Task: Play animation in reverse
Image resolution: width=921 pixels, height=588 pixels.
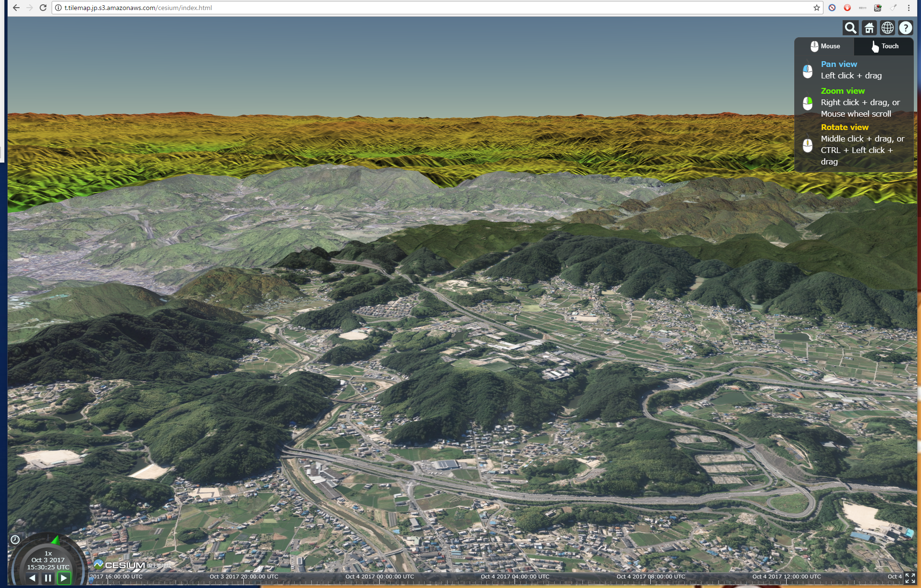Action: click(x=32, y=578)
